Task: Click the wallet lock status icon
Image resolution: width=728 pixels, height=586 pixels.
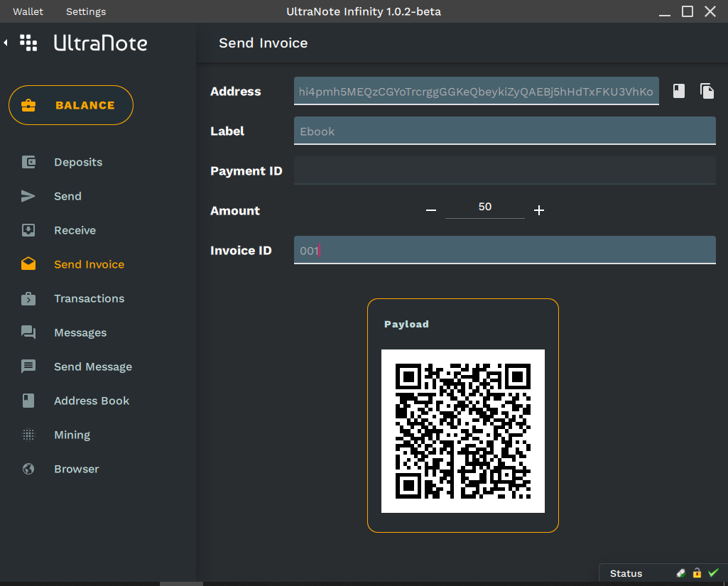Action: click(x=697, y=573)
